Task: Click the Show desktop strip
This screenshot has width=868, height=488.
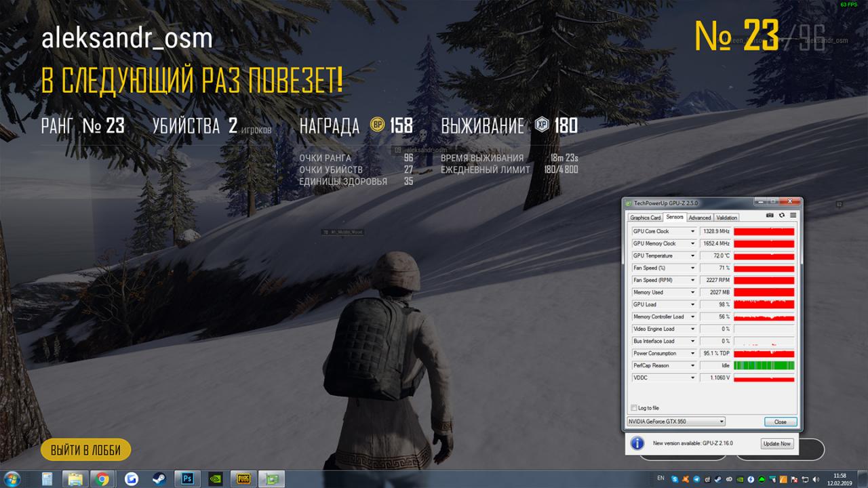Action: click(x=863, y=479)
